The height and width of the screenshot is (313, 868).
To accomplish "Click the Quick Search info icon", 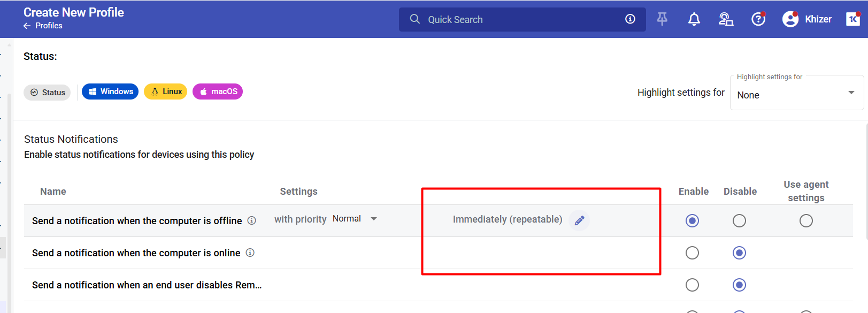I will coord(630,19).
